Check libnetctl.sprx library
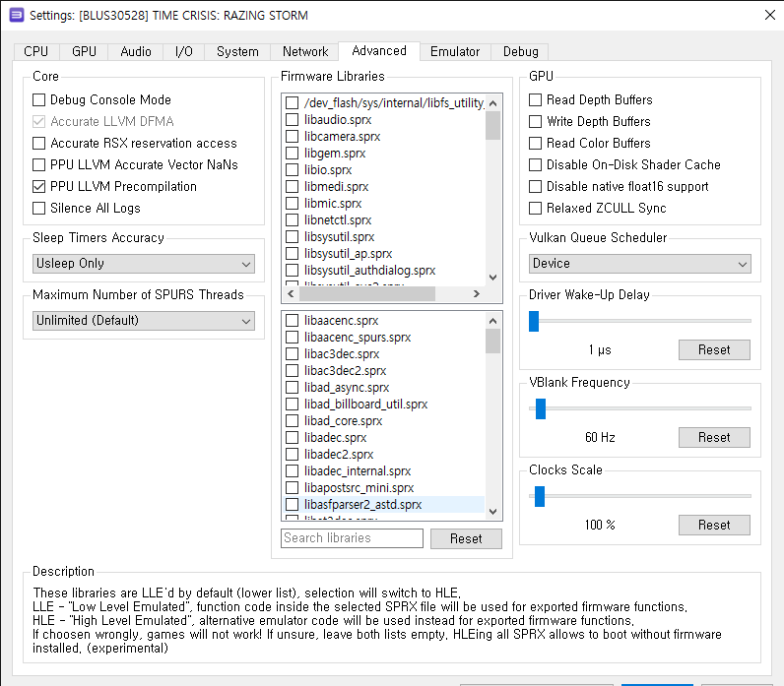The width and height of the screenshot is (784, 686). coord(292,220)
